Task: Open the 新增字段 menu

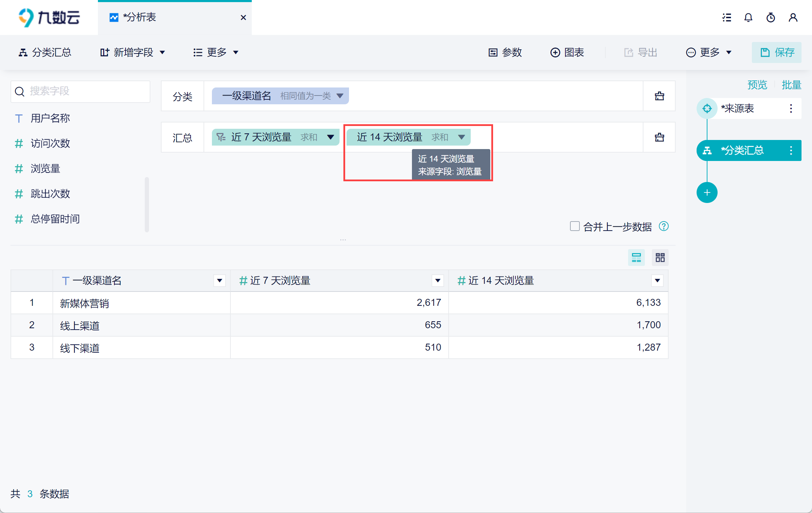Action: [133, 52]
